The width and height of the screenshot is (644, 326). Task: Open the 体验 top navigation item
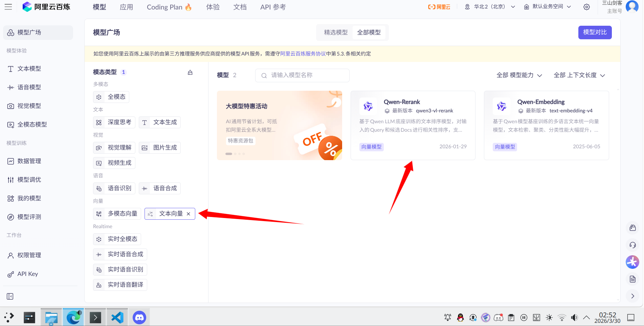(x=213, y=7)
